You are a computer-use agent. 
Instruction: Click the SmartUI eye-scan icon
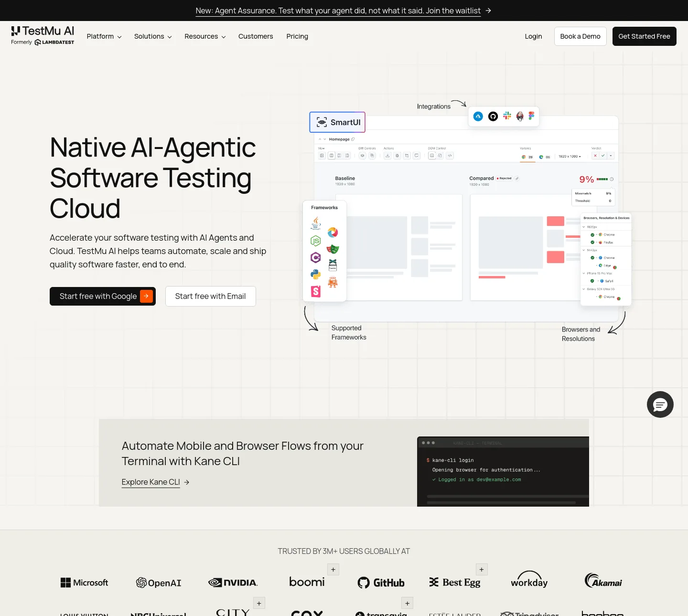[x=322, y=122]
